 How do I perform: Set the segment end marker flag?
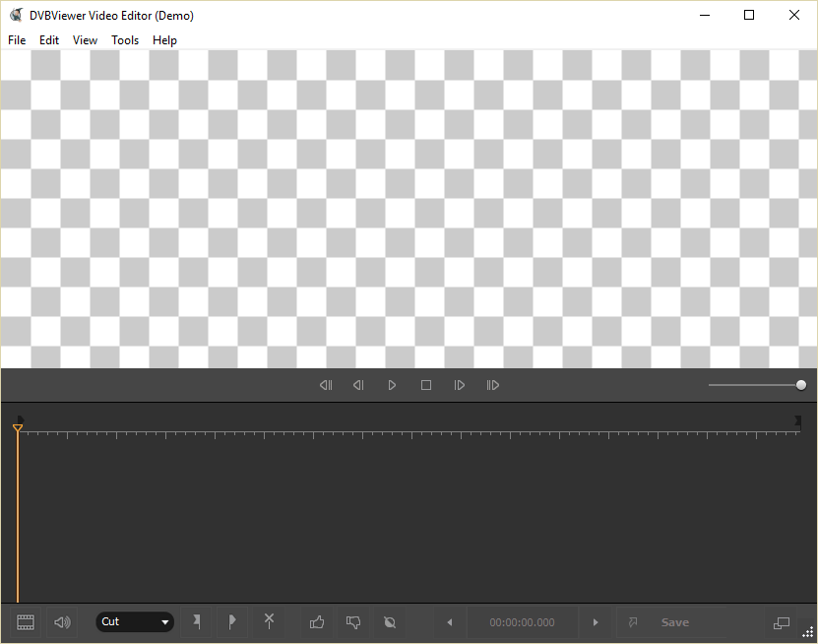click(x=232, y=621)
